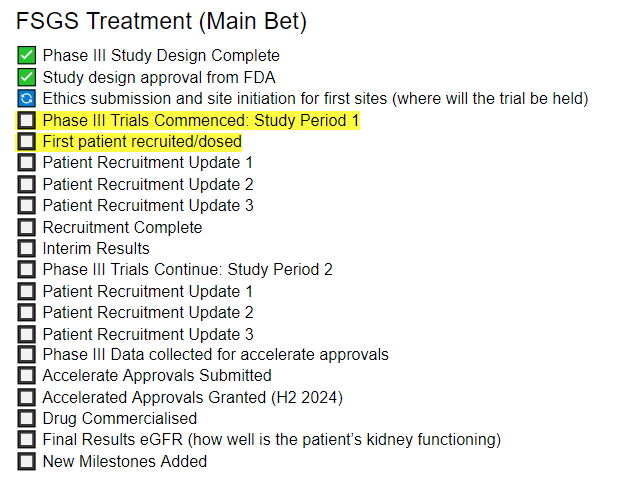Tick the Final Results eGFR checkbox
Screen dimensions: 637x483
tap(26, 439)
